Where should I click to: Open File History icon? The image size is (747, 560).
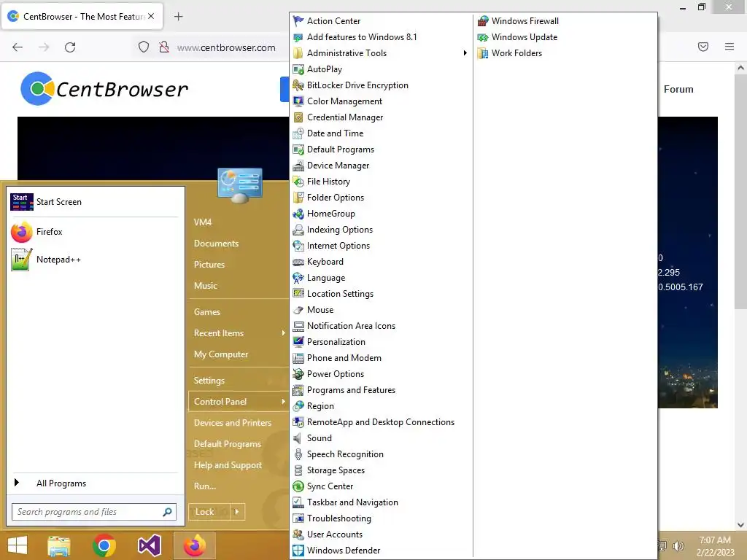point(298,182)
